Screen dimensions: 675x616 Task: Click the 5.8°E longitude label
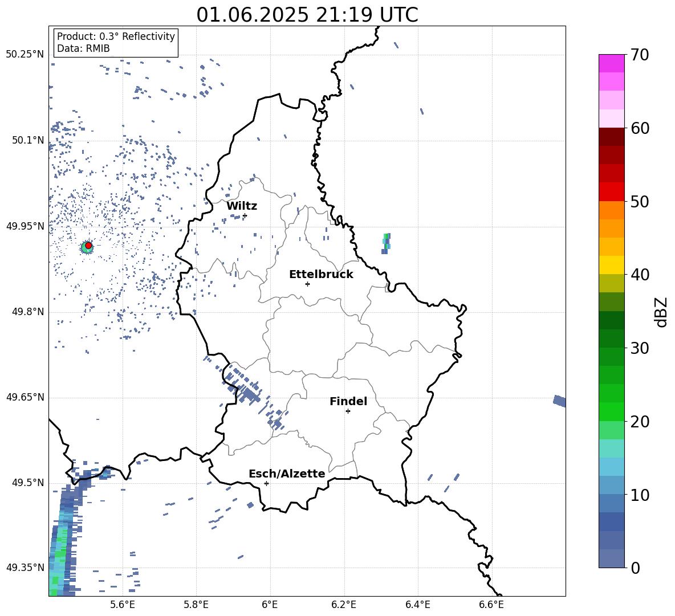click(x=196, y=605)
